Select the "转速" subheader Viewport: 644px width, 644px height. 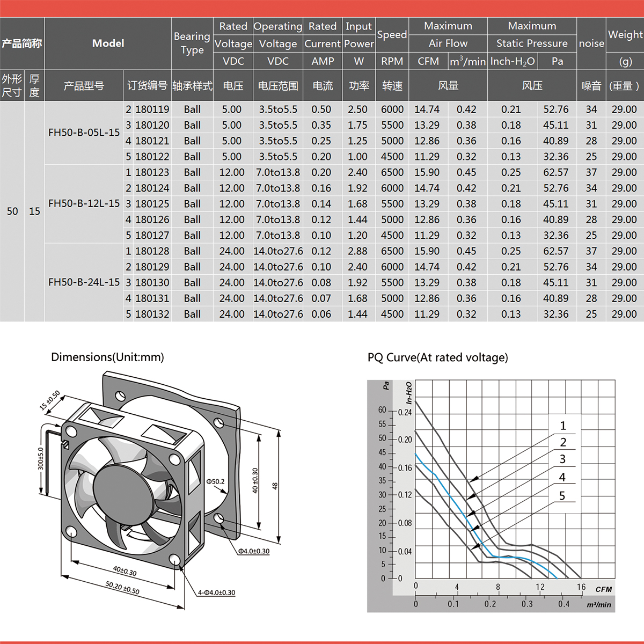click(x=392, y=86)
